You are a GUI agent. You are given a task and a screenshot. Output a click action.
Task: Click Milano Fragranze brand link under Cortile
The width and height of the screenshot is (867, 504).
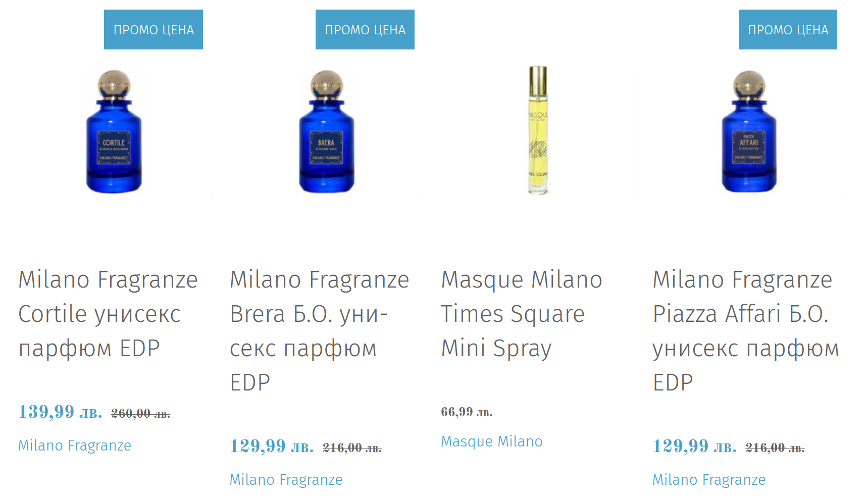pos(75,445)
